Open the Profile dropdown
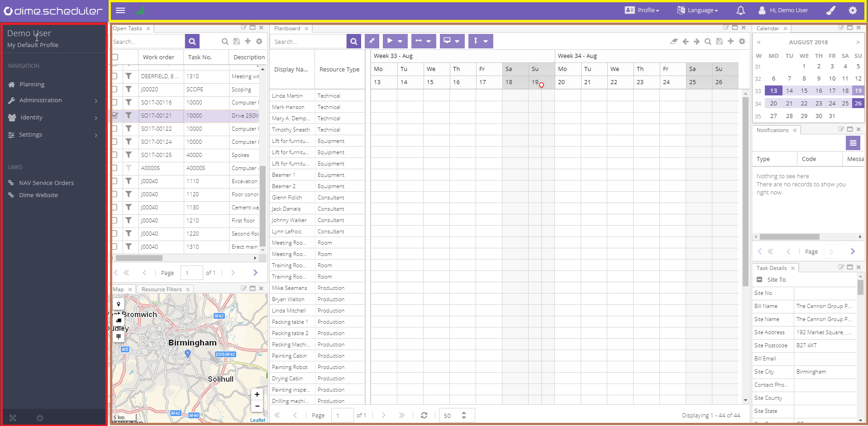 tap(642, 10)
